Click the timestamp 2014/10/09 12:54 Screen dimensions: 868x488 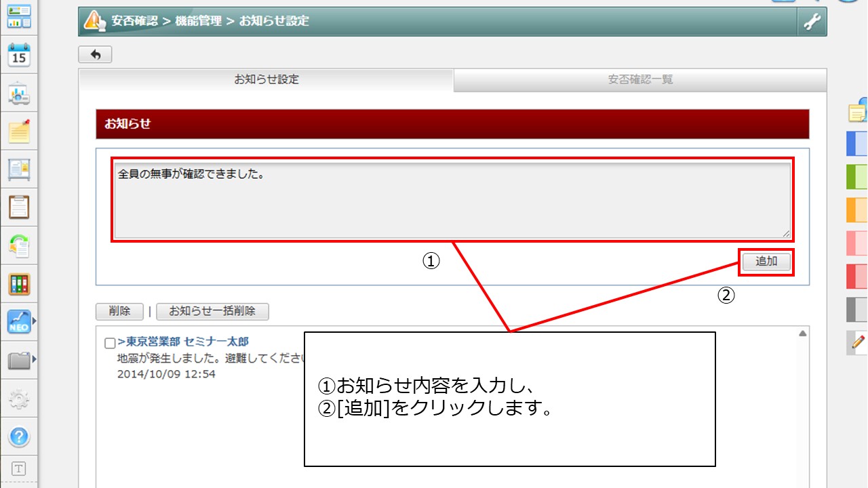pos(166,373)
